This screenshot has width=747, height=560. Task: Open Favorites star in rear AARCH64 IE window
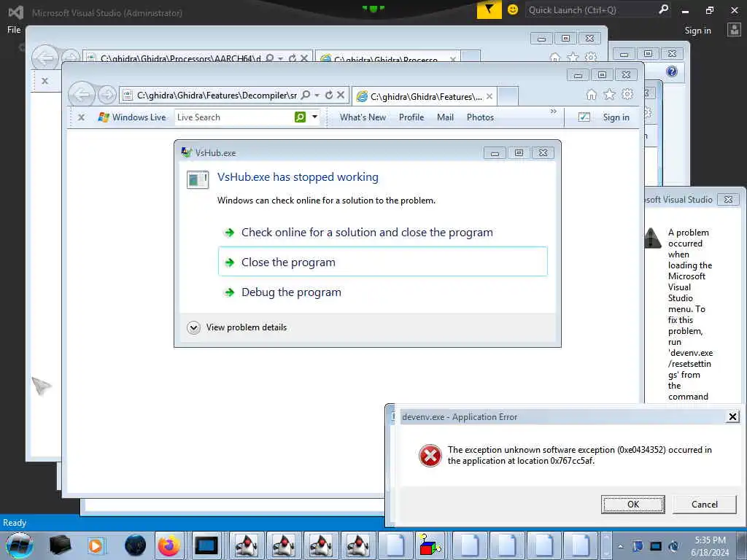573,58
